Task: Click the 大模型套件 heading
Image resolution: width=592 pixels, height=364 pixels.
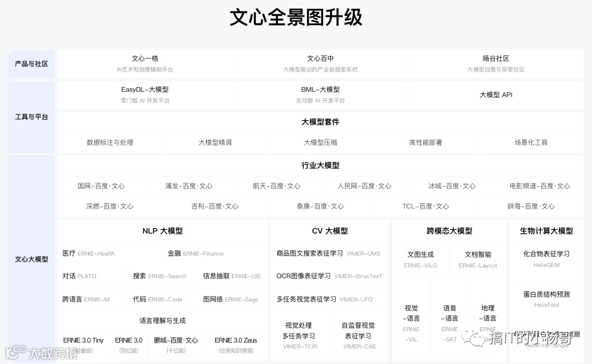Action: 320,122
